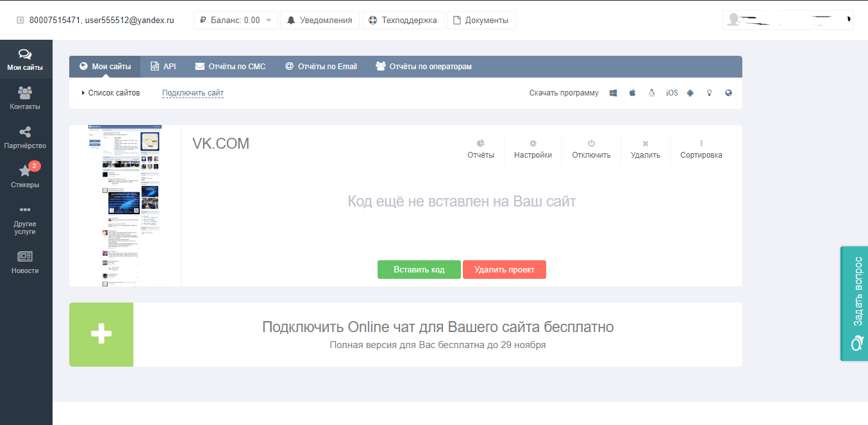Open Контакты in the left sidebar
The width and height of the screenshot is (868, 425).
[25, 98]
